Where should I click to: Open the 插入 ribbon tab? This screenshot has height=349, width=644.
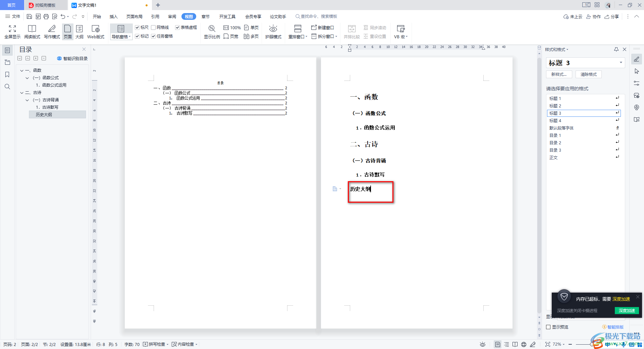(114, 16)
